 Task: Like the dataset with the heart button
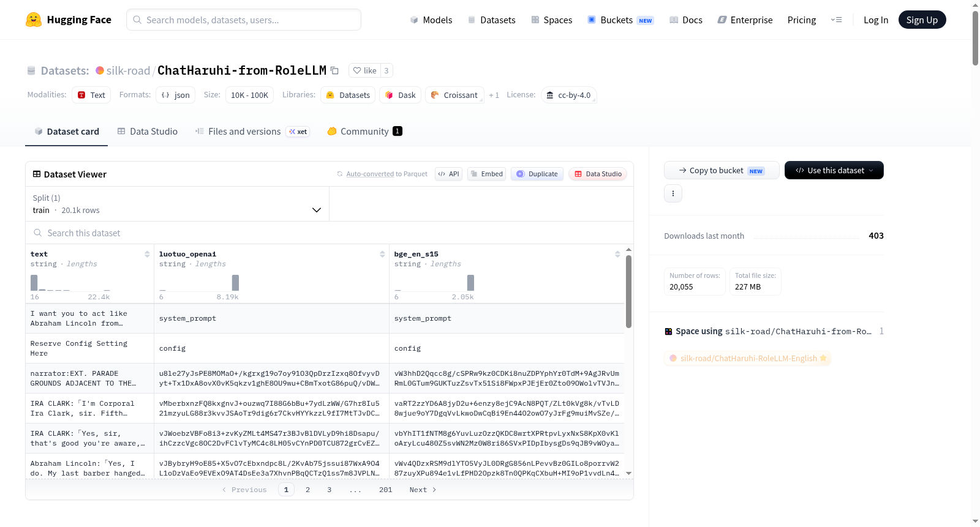364,70
